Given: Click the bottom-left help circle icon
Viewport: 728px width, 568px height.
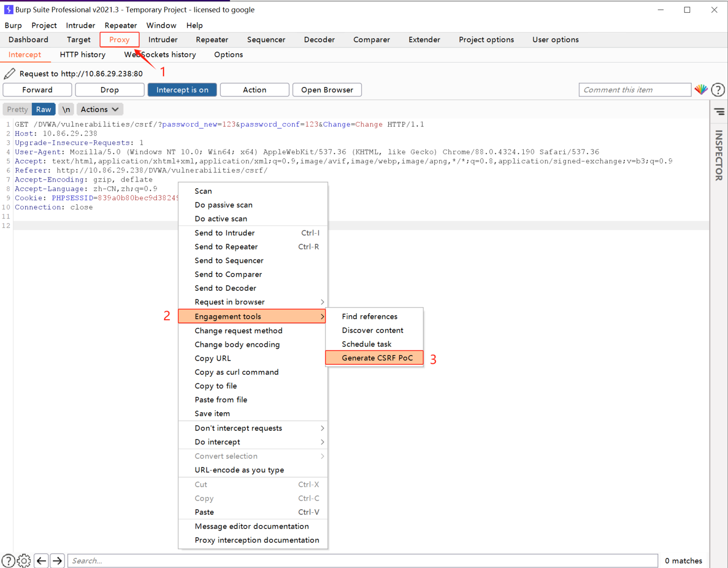Looking at the screenshot, I should [8, 560].
